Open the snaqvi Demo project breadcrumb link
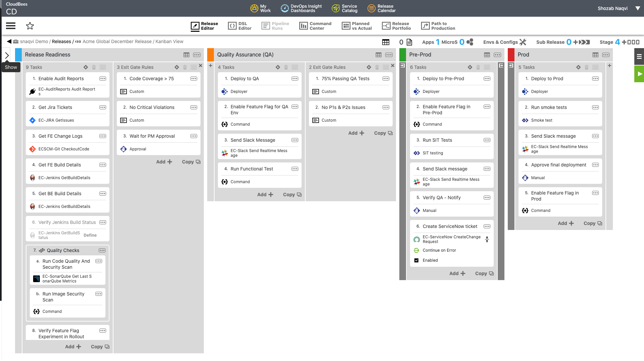This screenshot has width=644, height=361. pyautogui.click(x=34, y=41)
